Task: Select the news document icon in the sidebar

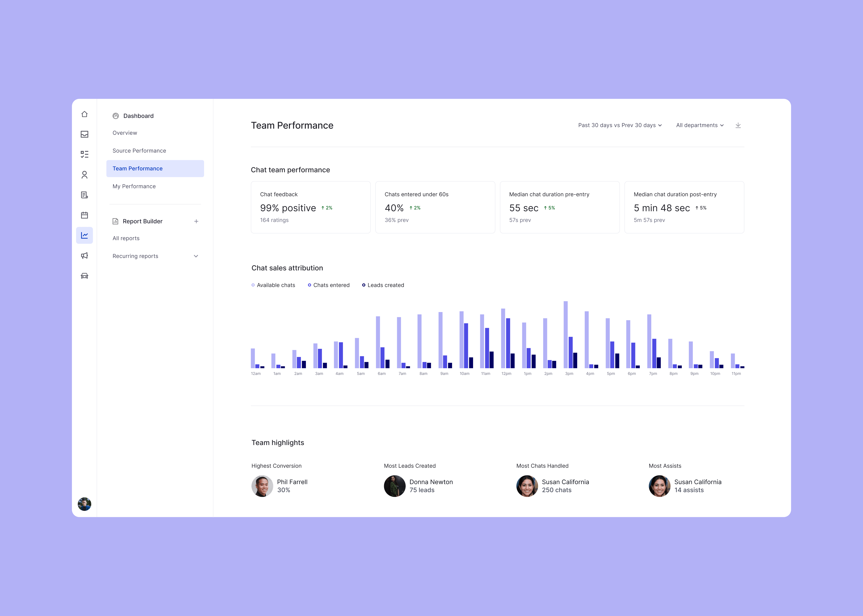Action: tap(85, 195)
